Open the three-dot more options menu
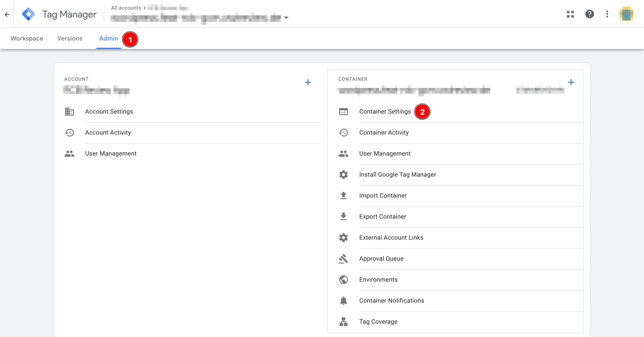644x337 pixels. (x=607, y=14)
